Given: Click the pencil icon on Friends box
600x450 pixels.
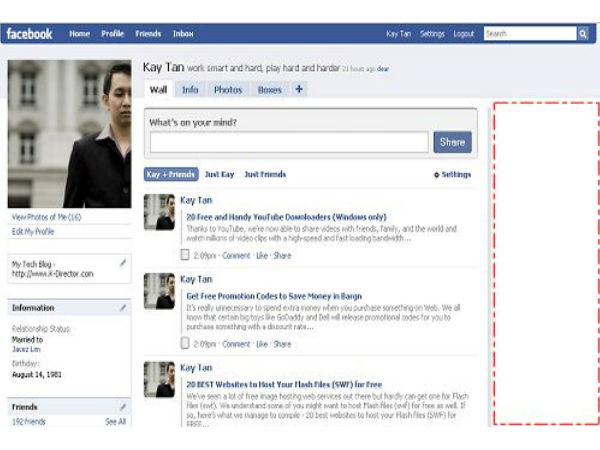Looking at the screenshot, I should [122, 407].
